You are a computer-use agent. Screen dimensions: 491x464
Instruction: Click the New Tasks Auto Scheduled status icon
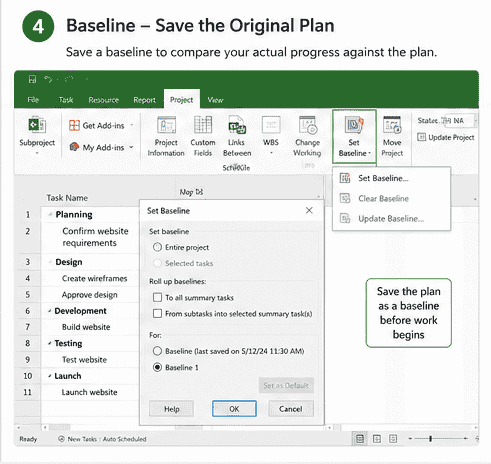pyautogui.click(x=61, y=439)
